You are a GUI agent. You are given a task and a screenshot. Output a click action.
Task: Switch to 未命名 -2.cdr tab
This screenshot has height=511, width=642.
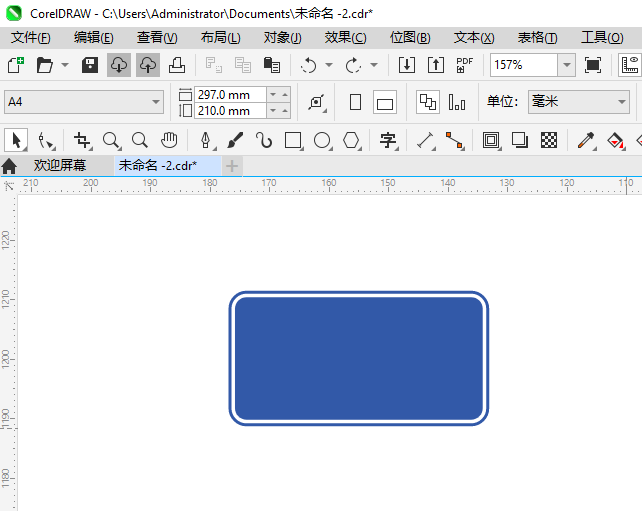(168, 166)
